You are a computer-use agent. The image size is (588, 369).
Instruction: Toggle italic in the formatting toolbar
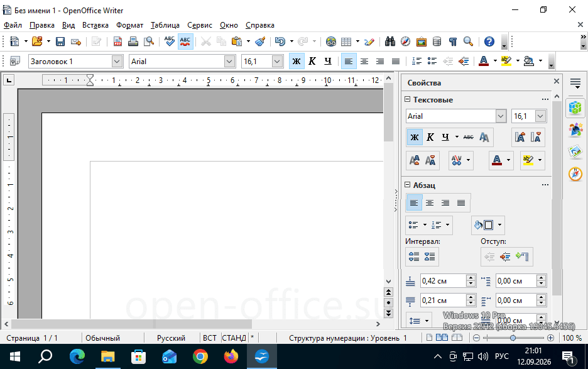312,61
